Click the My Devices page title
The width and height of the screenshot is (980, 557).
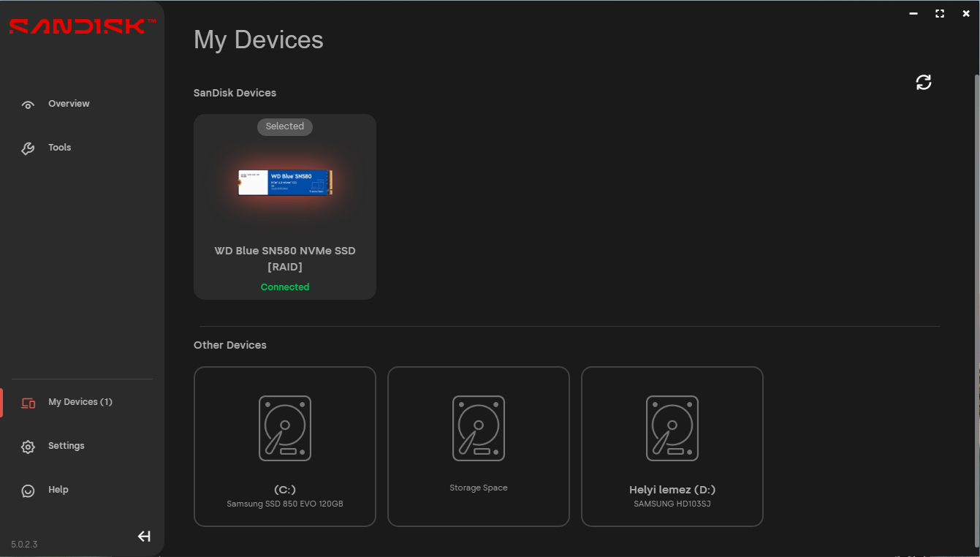click(x=259, y=39)
